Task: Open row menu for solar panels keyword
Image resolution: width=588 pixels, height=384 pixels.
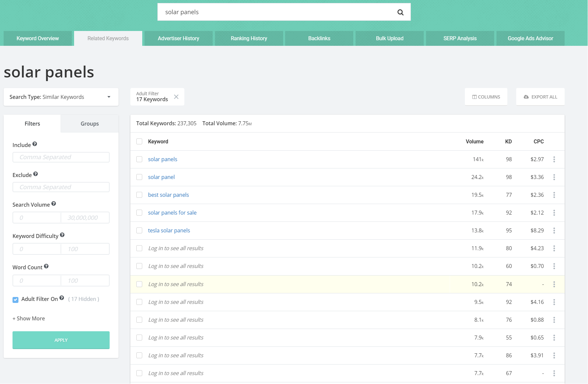Action: pos(554,159)
